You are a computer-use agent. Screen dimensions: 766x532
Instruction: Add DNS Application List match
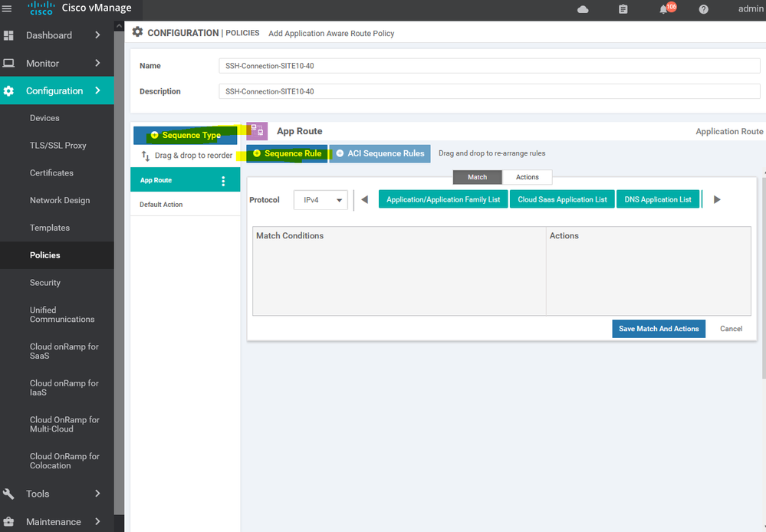658,199
